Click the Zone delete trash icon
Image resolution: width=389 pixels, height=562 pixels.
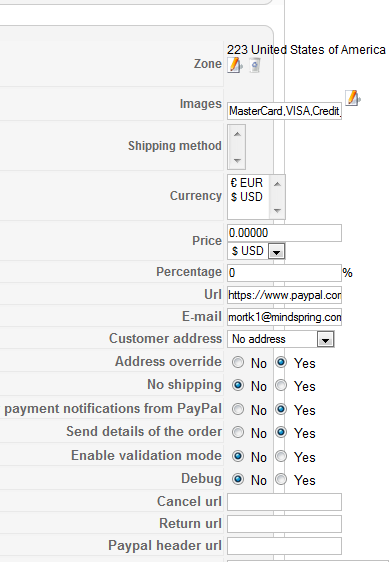pyautogui.click(x=255, y=65)
